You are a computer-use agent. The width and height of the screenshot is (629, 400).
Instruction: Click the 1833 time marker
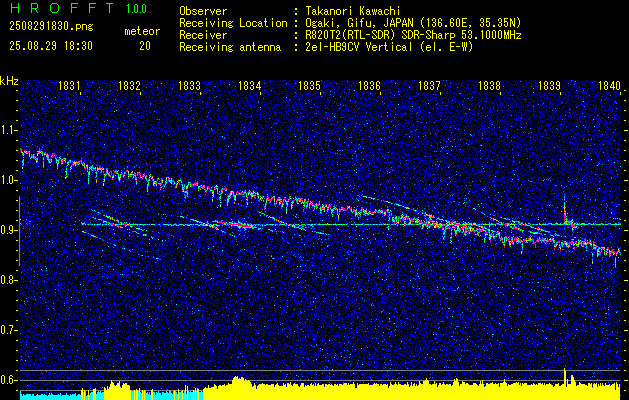click(189, 85)
